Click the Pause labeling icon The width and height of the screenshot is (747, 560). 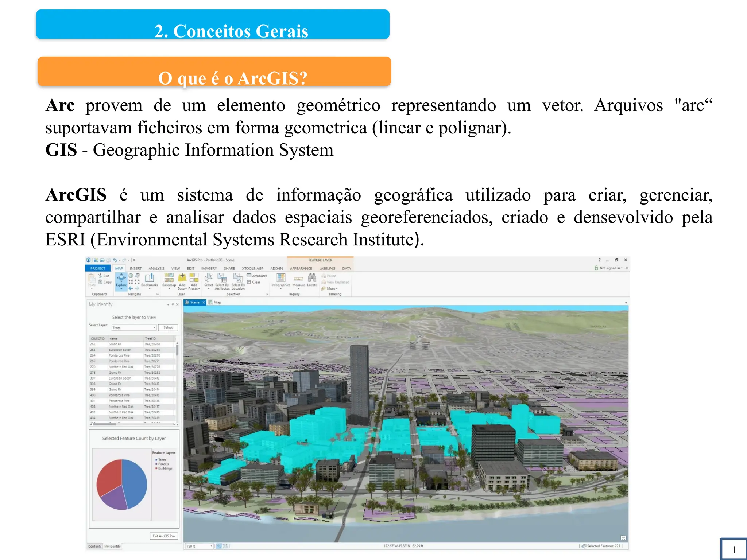point(324,276)
